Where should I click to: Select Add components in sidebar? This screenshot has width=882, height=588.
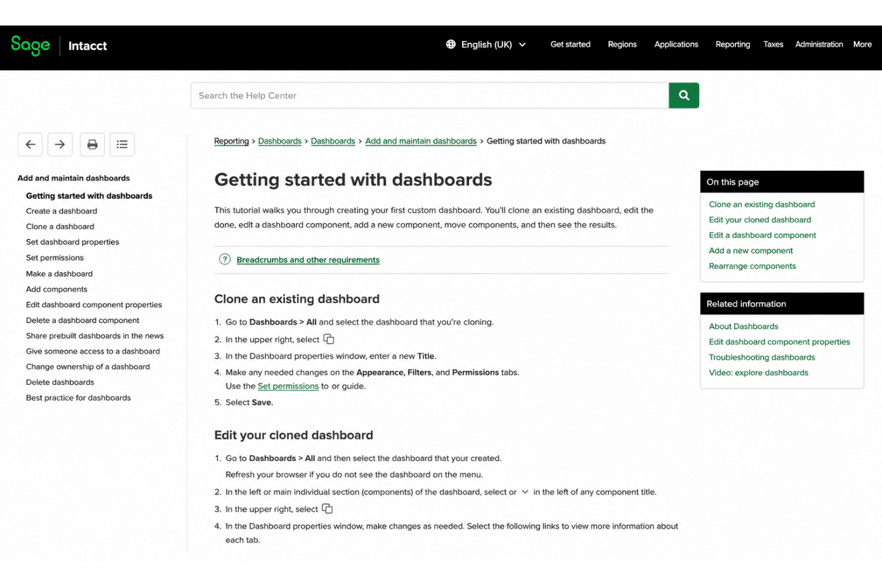[x=57, y=290]
